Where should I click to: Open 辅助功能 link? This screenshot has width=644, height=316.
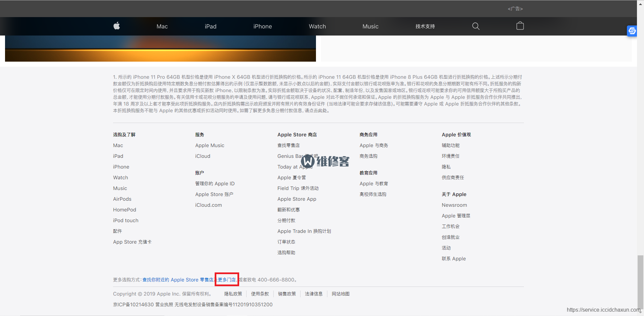450,145
